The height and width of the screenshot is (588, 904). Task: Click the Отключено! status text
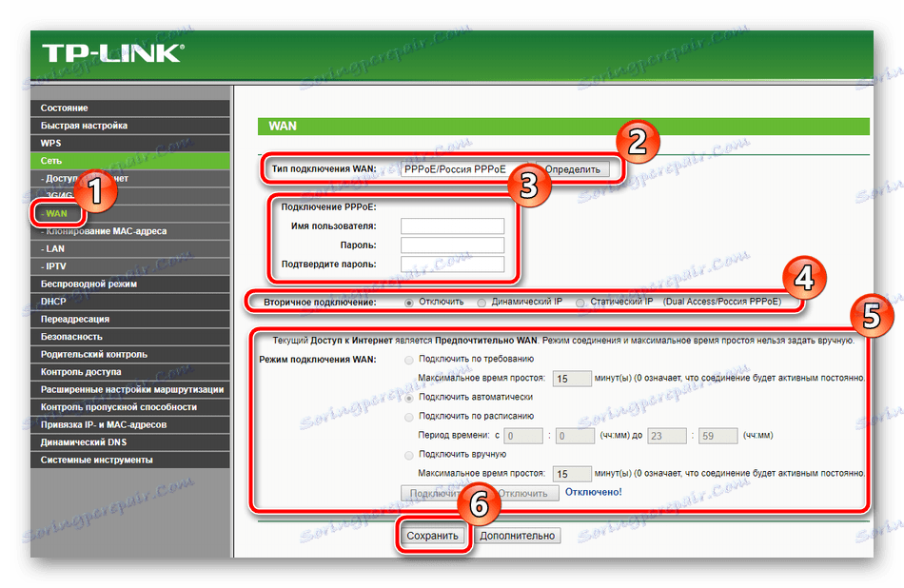pos(593,492)
